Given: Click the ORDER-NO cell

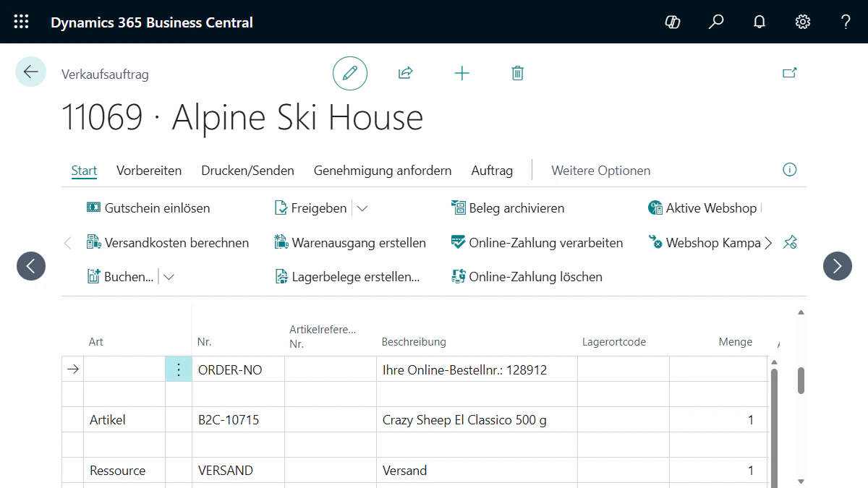Looking at the screenshot, I should coord(238,369).
